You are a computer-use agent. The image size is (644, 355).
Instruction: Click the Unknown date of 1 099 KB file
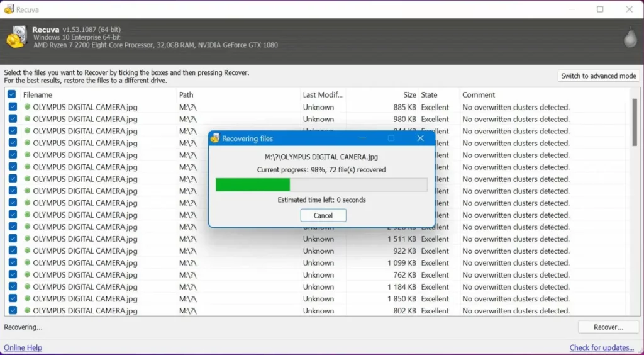pyautogui.click(x=318, y=262)
